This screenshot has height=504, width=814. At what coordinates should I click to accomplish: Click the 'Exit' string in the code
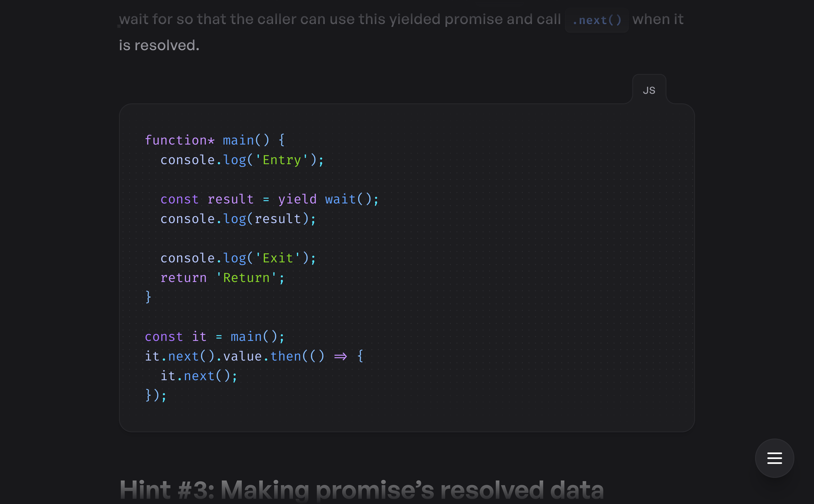(x=278, y=258)
